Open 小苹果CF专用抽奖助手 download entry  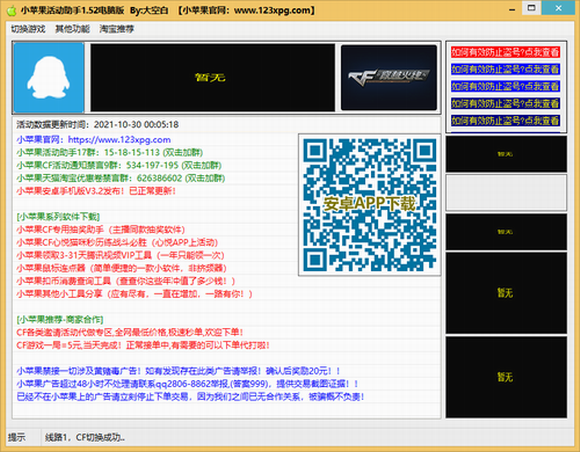tap(101, 230)
